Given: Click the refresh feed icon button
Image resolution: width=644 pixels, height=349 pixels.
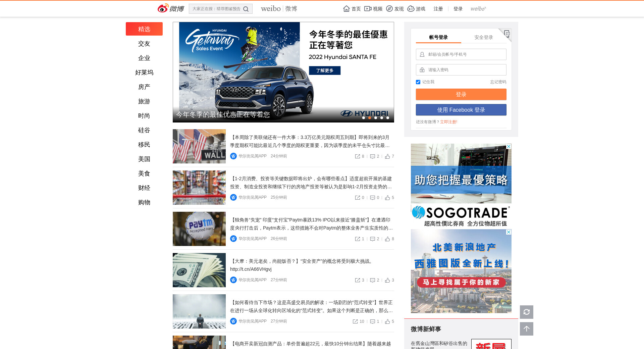Looking at the screenshot, I should [526, 312].
